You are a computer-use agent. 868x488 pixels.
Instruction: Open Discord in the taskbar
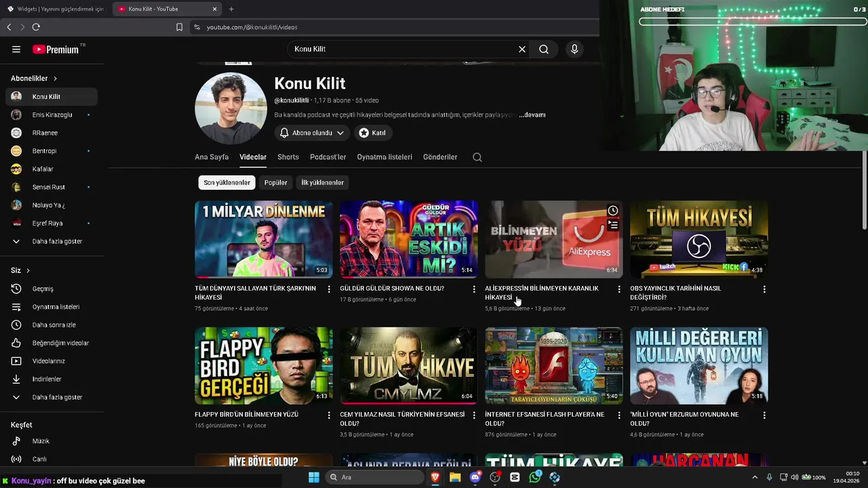pyautogui.click(x=475, y=477)
